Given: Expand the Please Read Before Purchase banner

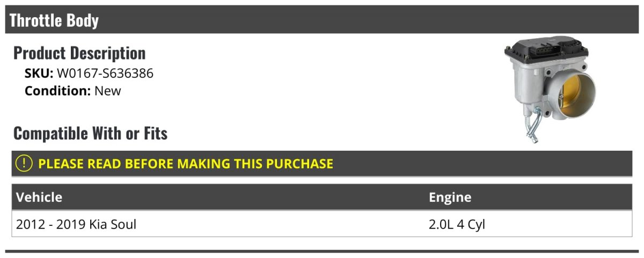Looking at the screenshot, I should 322,164.
